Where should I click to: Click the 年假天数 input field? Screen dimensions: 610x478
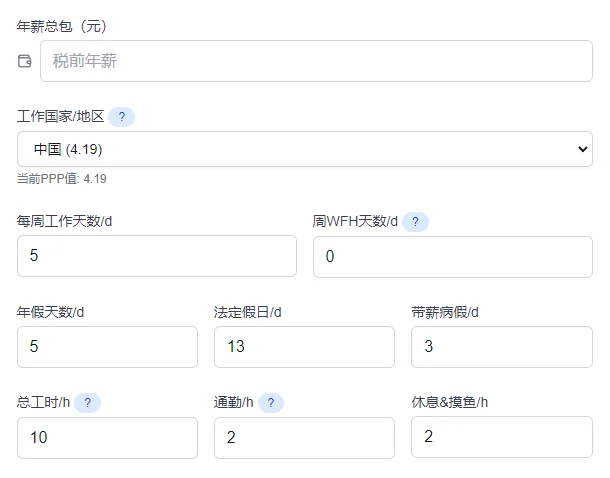pyautogui.click(x=107, y=347)
